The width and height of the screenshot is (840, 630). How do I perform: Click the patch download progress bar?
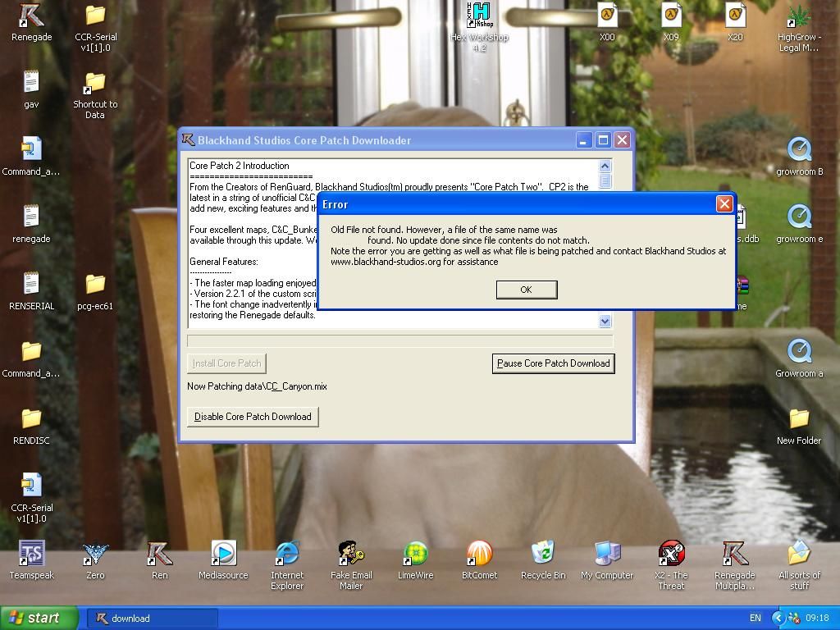click(399, 340)
